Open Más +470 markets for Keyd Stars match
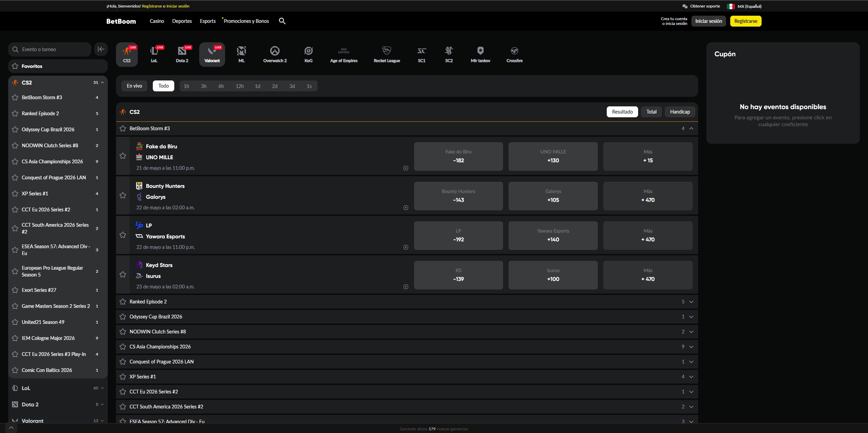The image size is (868, 433). click(648, 275)
